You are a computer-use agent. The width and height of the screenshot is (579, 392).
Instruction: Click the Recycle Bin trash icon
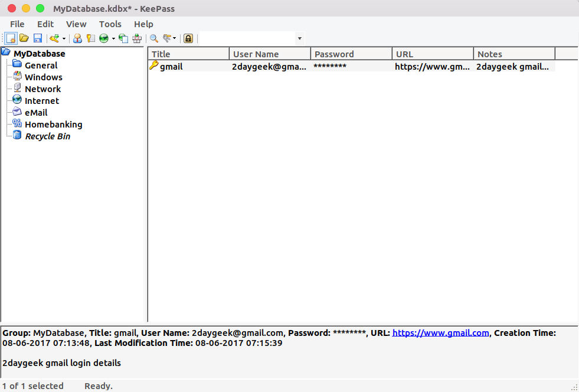click(17, 135)
